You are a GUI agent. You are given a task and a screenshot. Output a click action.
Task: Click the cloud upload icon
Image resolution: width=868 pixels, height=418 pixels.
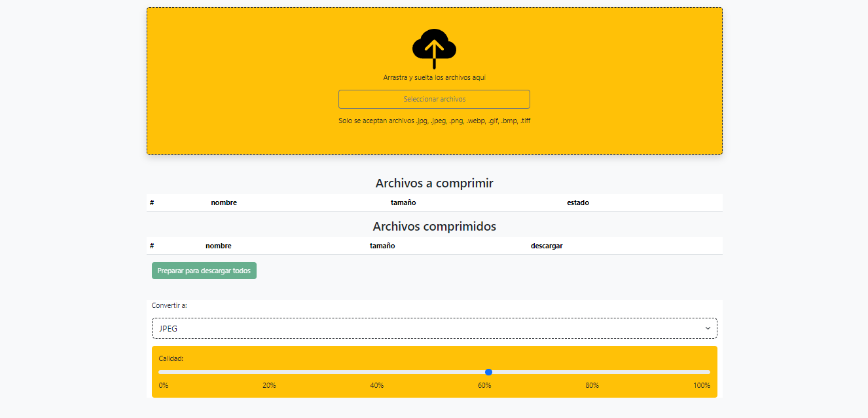pyautogui.click(x=434, y=48)
